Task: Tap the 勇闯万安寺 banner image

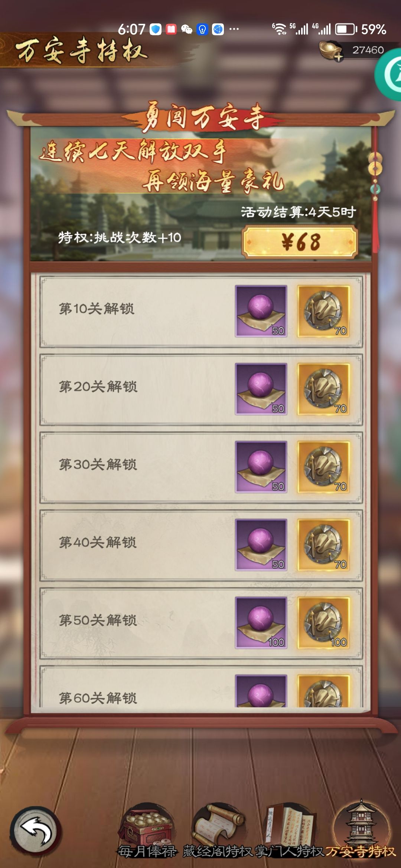Action: [x=201, y=185]
